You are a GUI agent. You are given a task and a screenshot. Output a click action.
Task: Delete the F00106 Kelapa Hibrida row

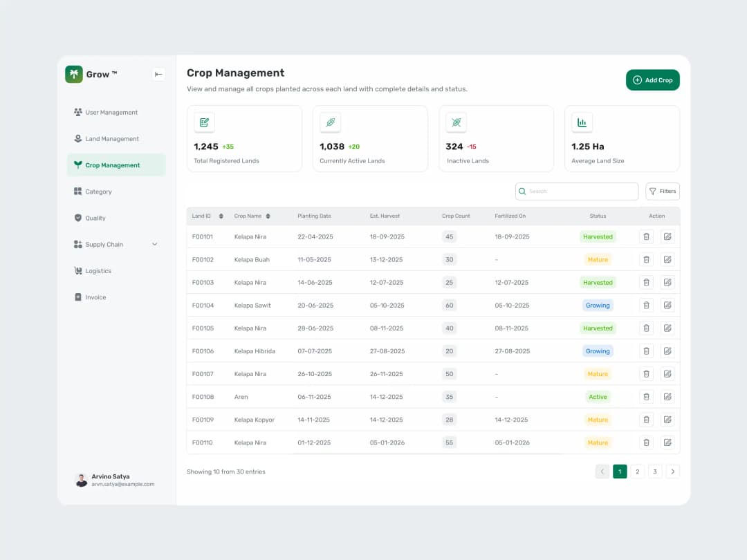pos(646,351)
